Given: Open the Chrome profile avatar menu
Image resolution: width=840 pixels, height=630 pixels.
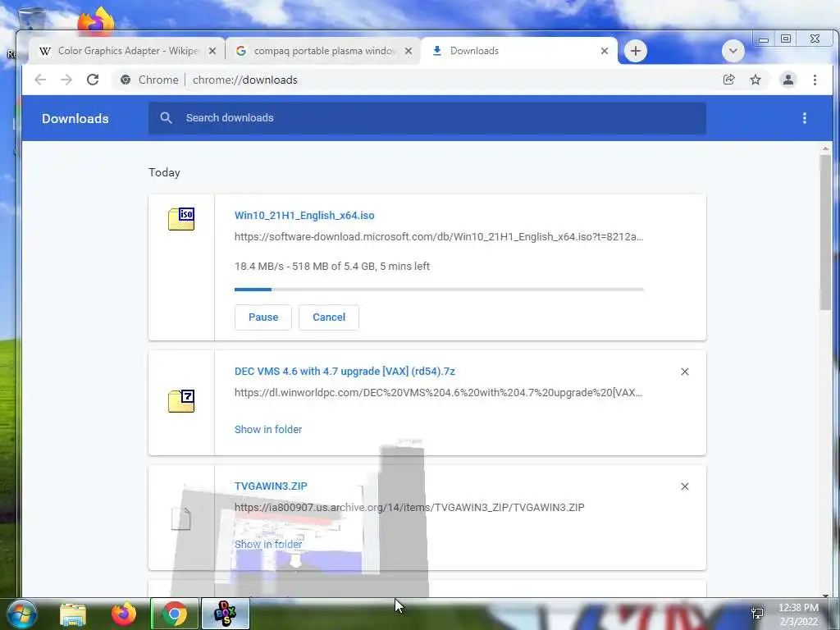Looking at the screenshot, I should [x=788, y=80].
